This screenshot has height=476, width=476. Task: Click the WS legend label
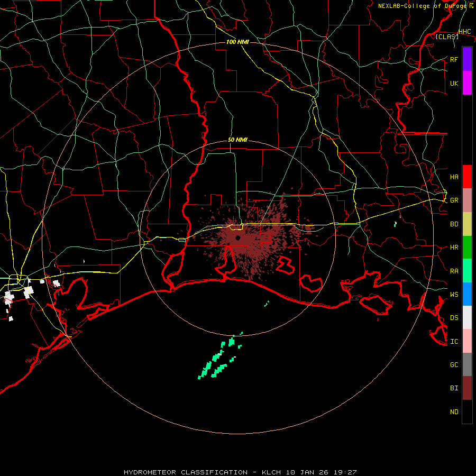pos(454,295)
